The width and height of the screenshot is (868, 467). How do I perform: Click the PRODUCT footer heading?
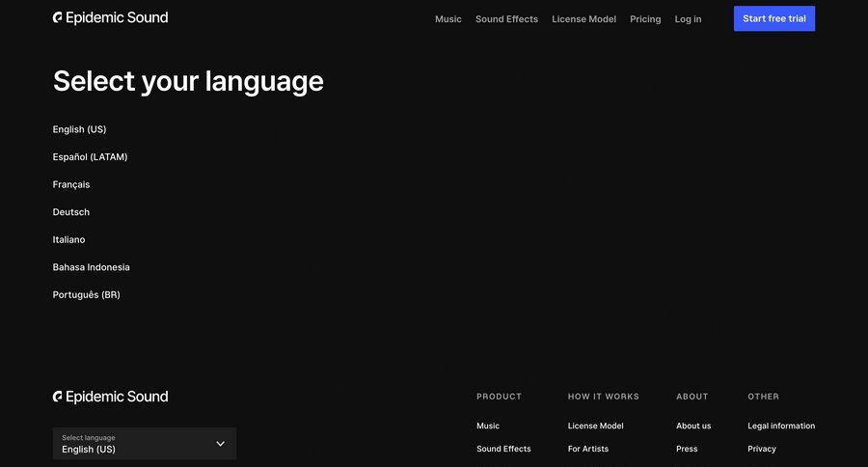pyautogui.click(x=499, y=397)
